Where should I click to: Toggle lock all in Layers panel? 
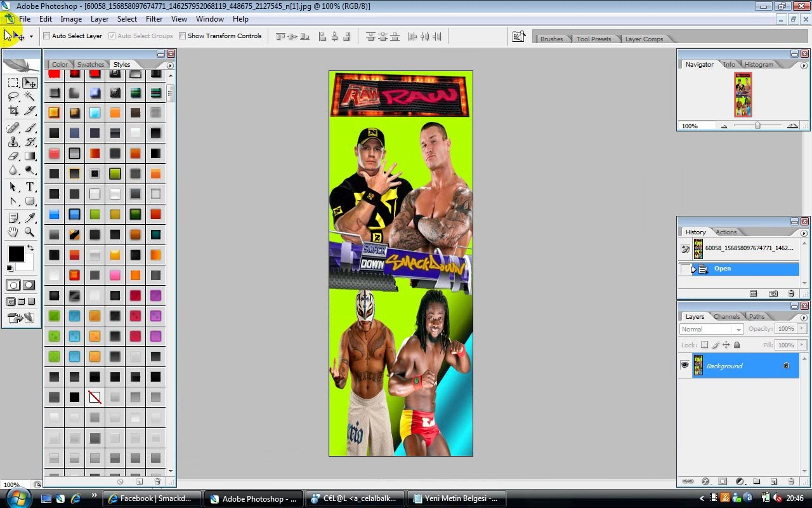(737, 345)
